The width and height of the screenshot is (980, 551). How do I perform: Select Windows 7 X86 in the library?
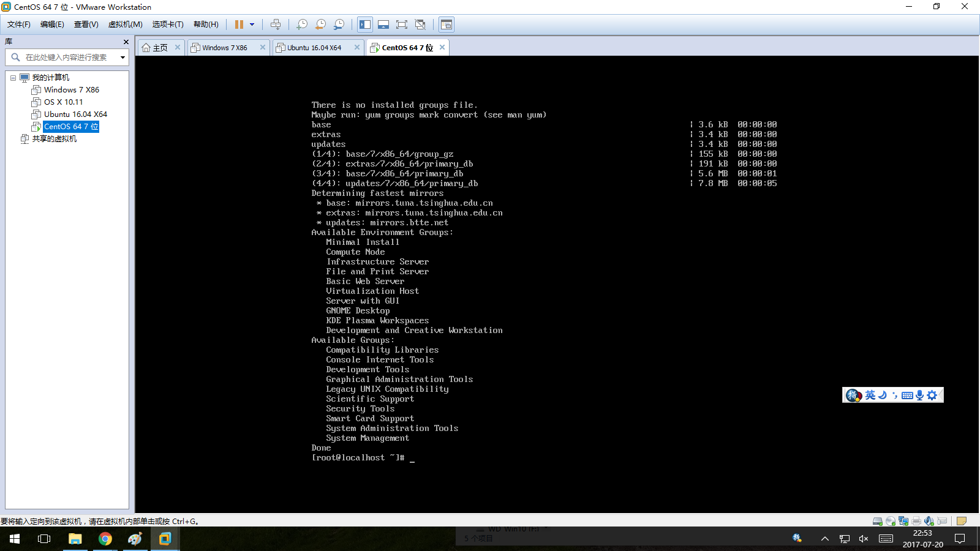(71, 89)
